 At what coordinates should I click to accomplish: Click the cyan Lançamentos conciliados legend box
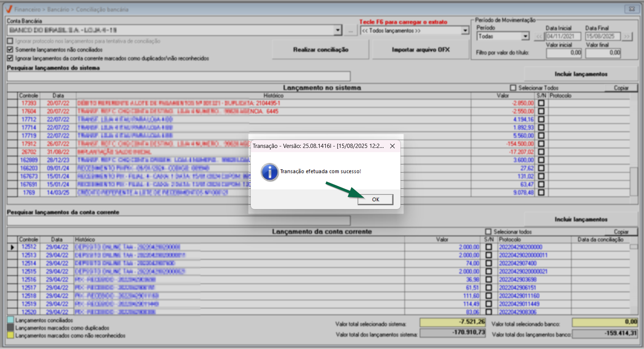tap(10, 320)
